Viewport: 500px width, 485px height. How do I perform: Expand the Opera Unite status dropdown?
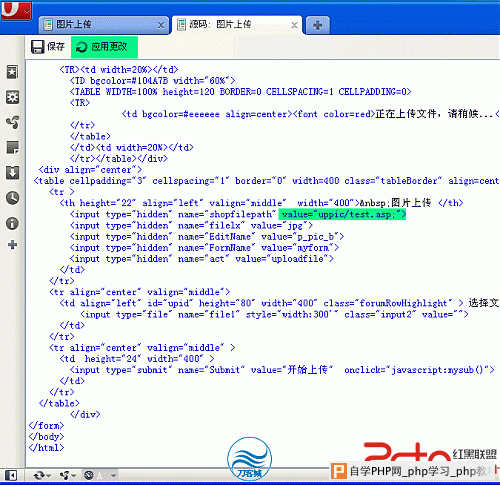pos(68,475)
